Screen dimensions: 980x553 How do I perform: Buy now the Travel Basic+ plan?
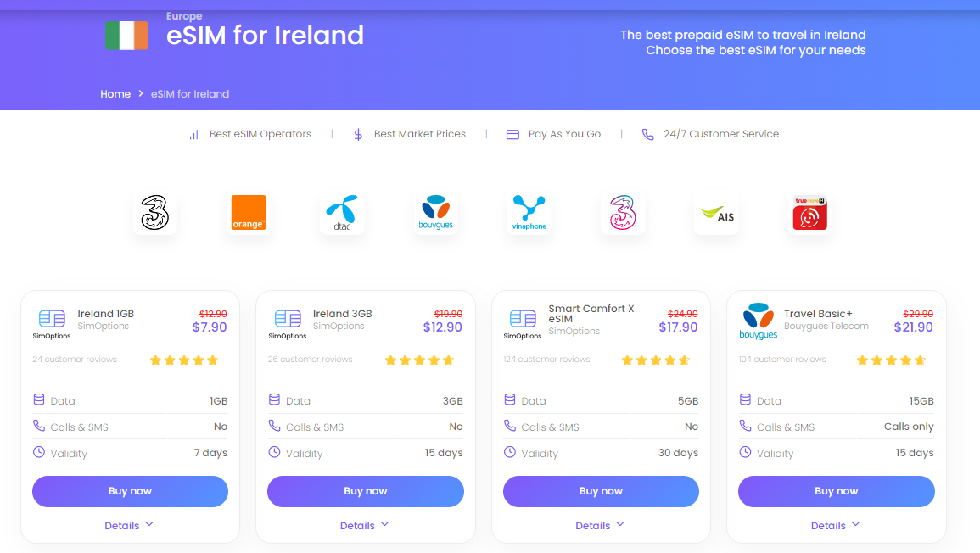point(837,491)
